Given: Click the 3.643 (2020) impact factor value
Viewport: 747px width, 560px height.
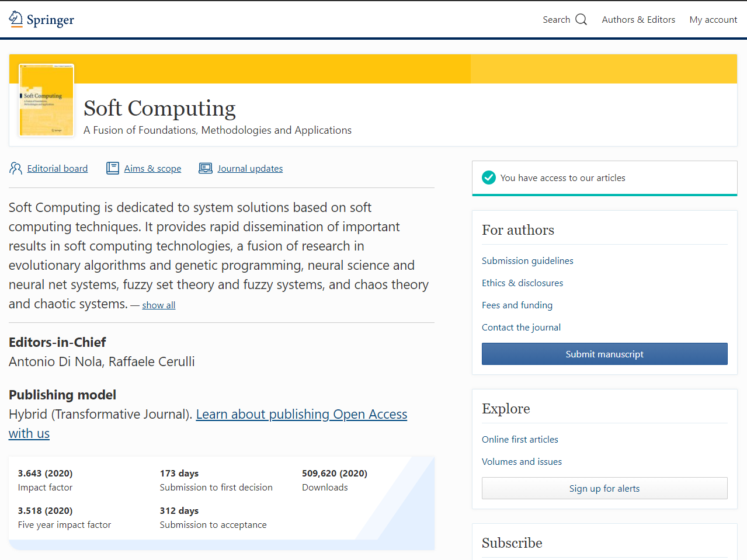Looking at the screenshot, I should [x=46, y=474].
